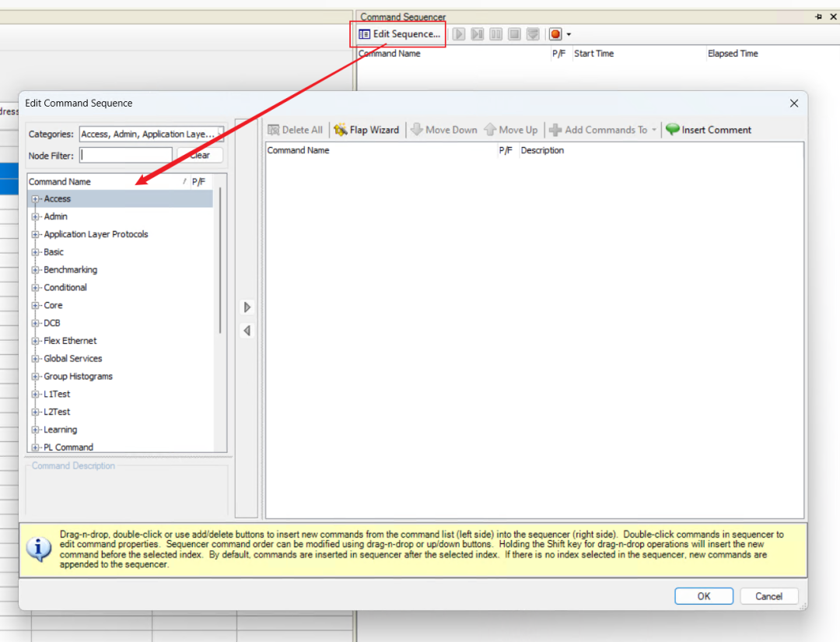Screen dimensions: 840x642
Task: Open the Categories dropdown list
Action: point(152,134)
